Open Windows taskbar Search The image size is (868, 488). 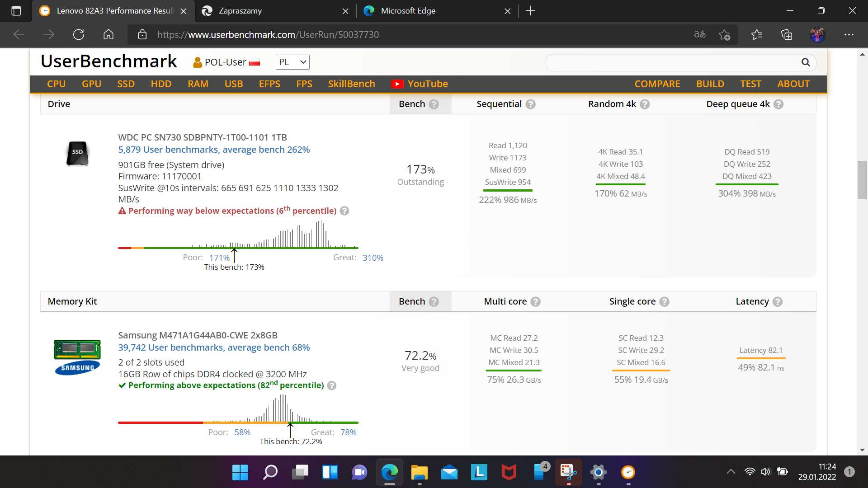(270, 473)
